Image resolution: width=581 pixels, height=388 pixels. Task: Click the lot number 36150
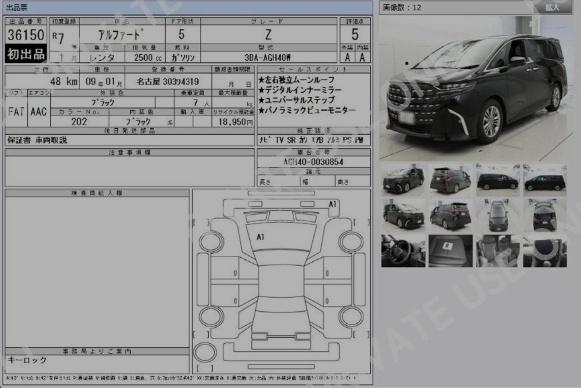pos(26,35)
